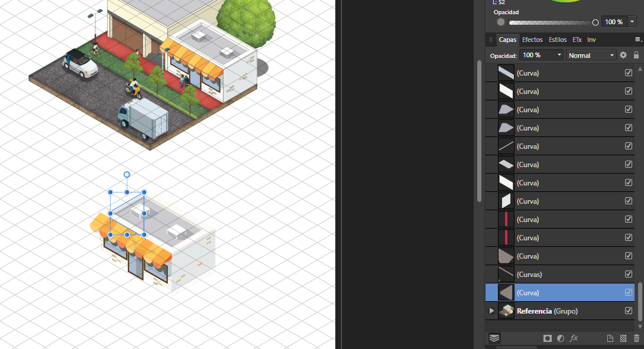Click the delivery truck in the reference image
This screenshot has width=644, height=349.
tap(143, 118)
